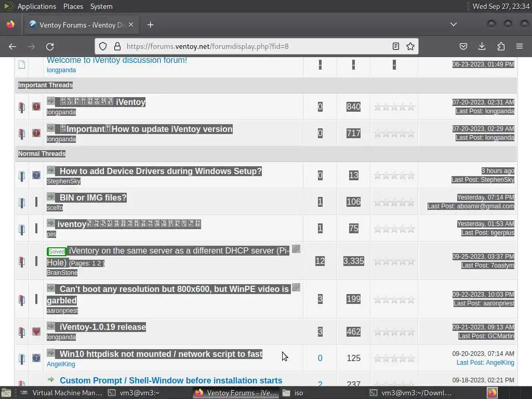
Task: Open 'Win10 httpdisk not mounted' thread
Action: (161, 354)
